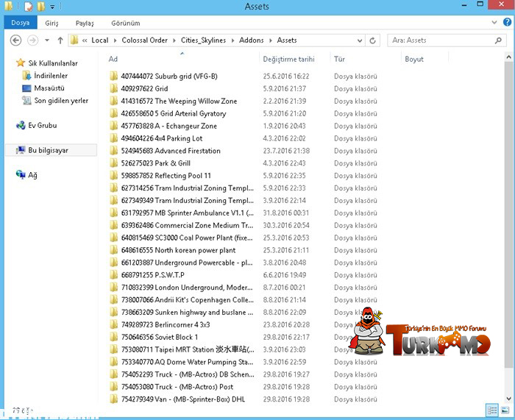Select Ağ network in the sidebar

pos(32,175)
